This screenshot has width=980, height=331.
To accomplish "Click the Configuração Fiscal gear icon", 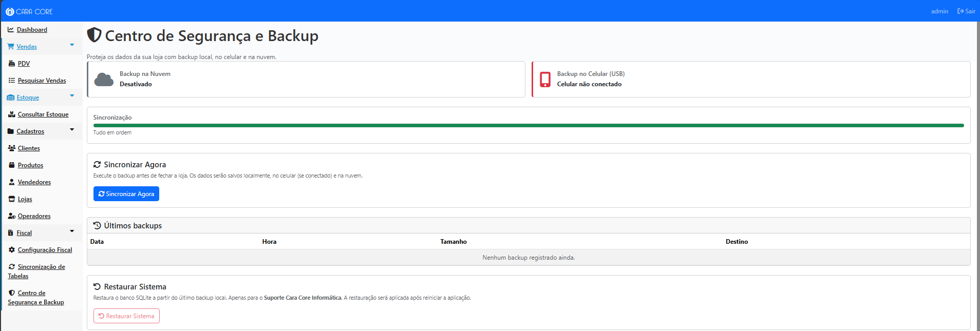I will (x=12, y=250).
